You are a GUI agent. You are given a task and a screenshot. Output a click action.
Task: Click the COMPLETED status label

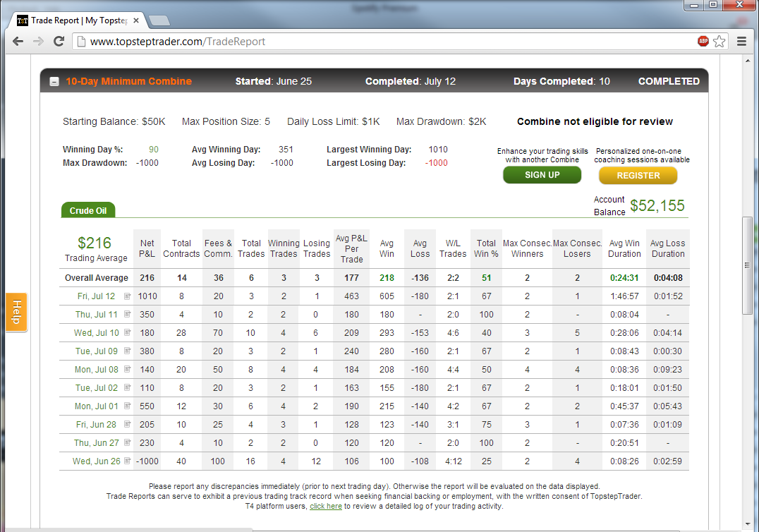(669, 81)
